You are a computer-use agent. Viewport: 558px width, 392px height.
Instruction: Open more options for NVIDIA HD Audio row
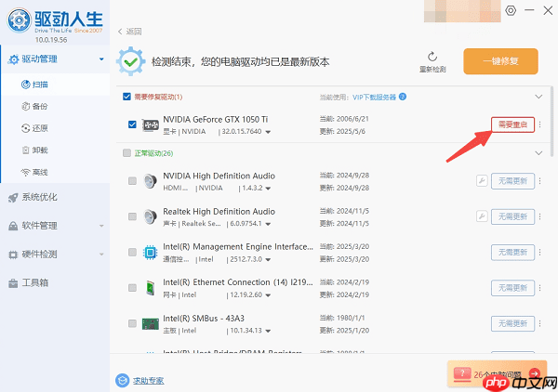pyautogui.click(x=539, y=181)
